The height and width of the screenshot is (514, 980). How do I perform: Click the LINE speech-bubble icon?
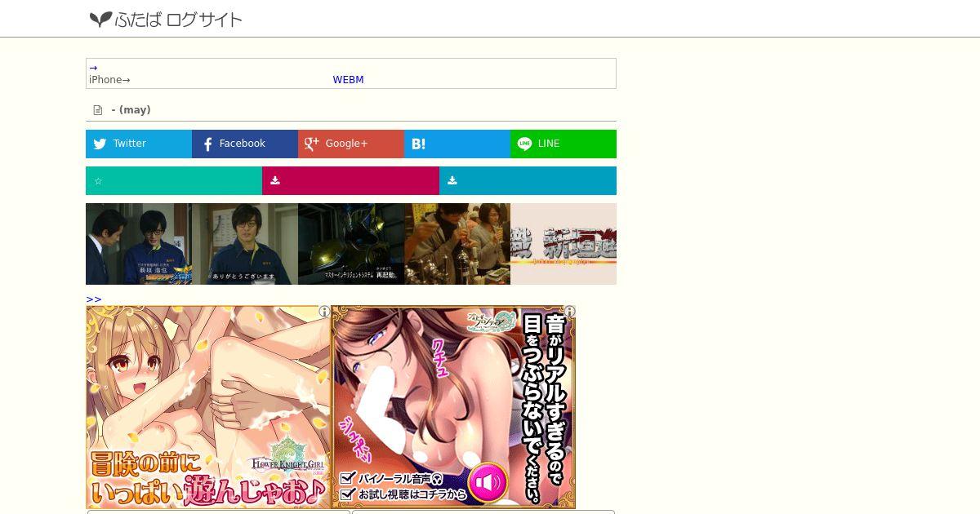click(524, 144)
